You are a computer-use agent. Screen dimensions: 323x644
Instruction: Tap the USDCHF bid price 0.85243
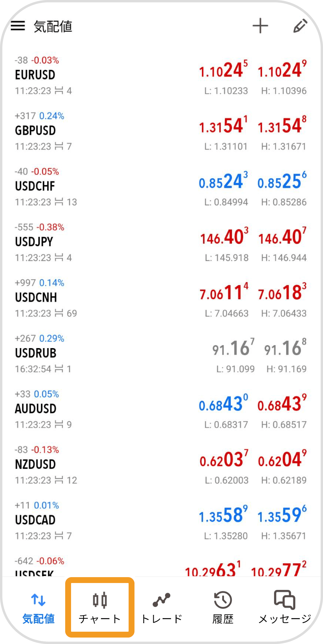223,181
